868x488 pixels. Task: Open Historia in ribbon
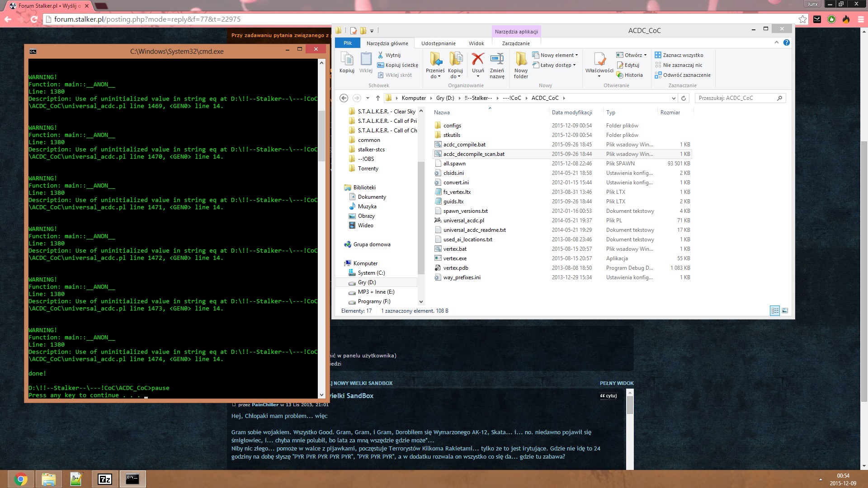click(x=629, y=75)
